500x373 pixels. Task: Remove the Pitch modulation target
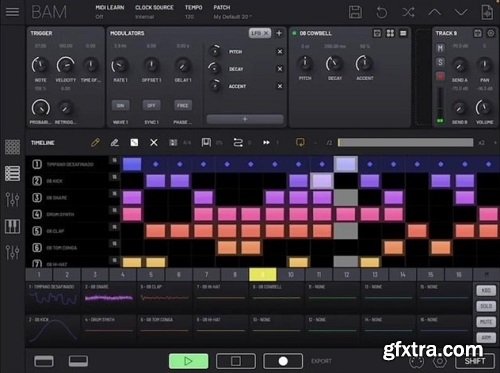tap(280, 51)
